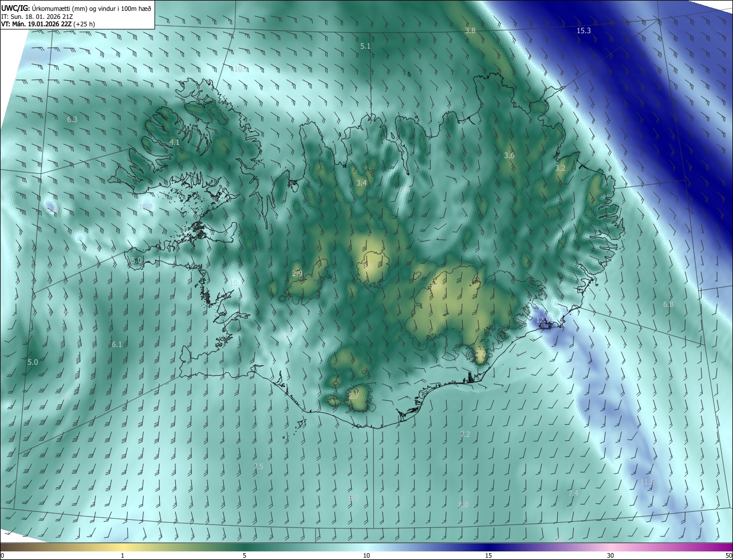
Task: Click the 3.4 value in north Iceland
Action: click(x=361, y=183)
